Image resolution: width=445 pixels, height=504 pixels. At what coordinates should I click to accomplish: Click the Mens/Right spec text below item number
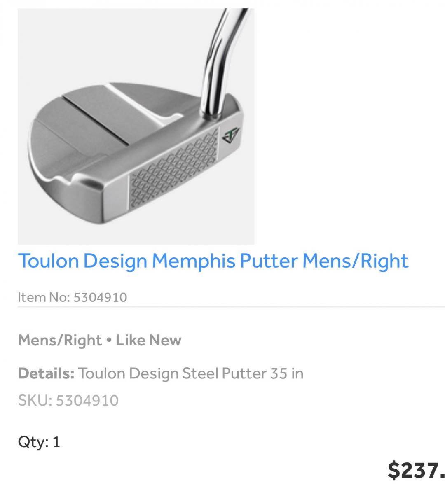[60, 341]
